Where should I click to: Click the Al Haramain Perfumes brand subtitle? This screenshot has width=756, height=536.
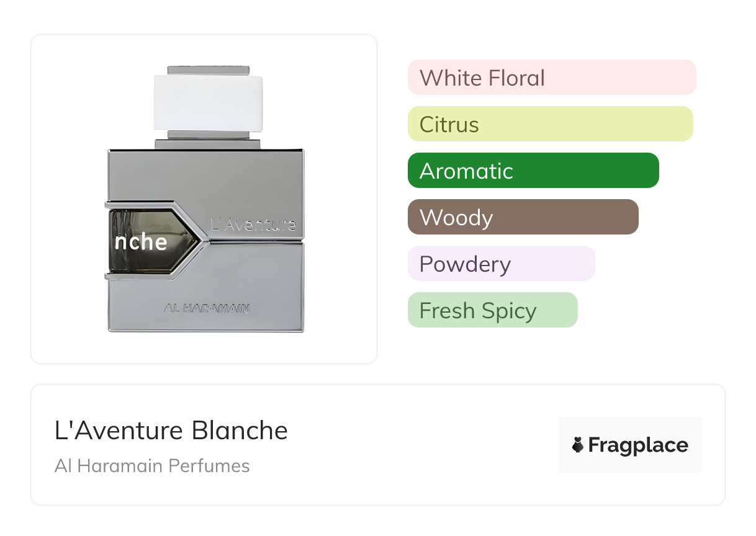(152, 466)
